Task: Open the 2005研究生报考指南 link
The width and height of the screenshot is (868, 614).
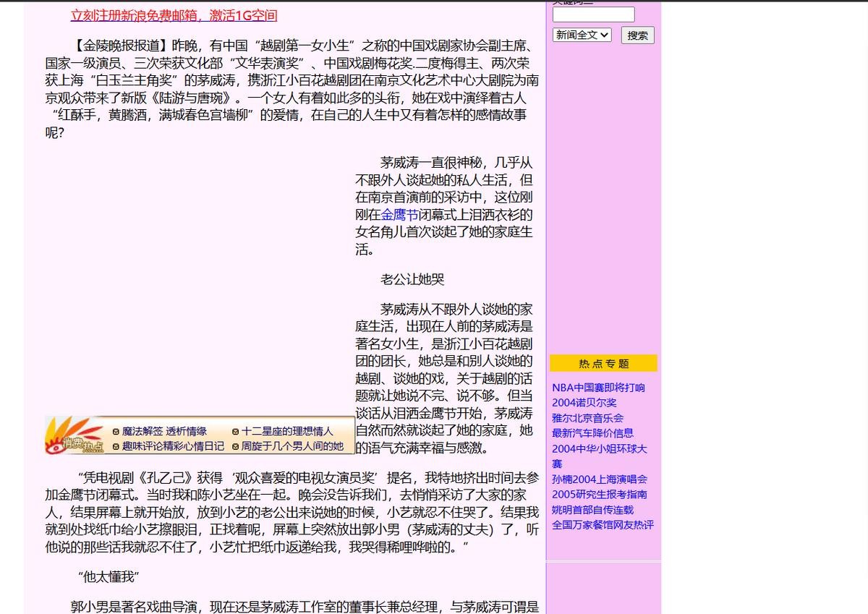Action: [600, 494]
